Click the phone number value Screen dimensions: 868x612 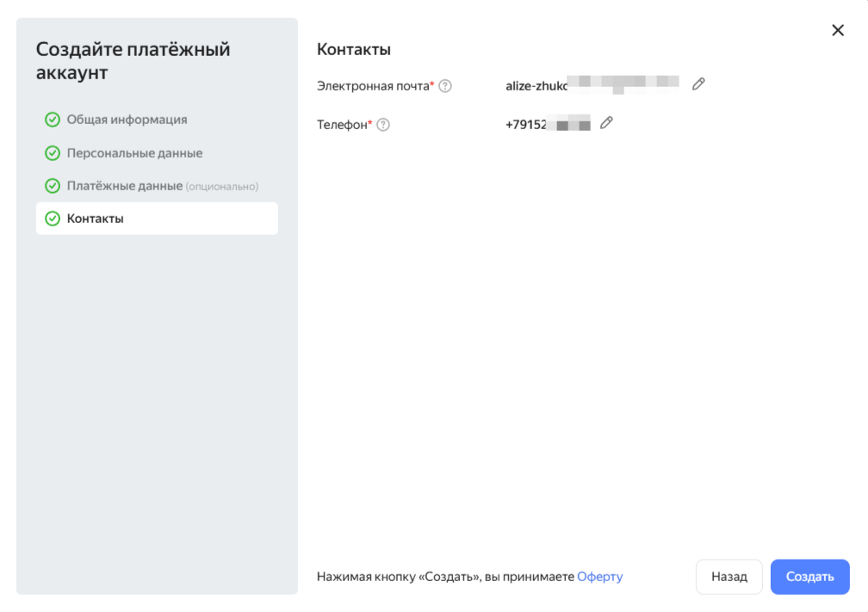click(x=547, y=125)
